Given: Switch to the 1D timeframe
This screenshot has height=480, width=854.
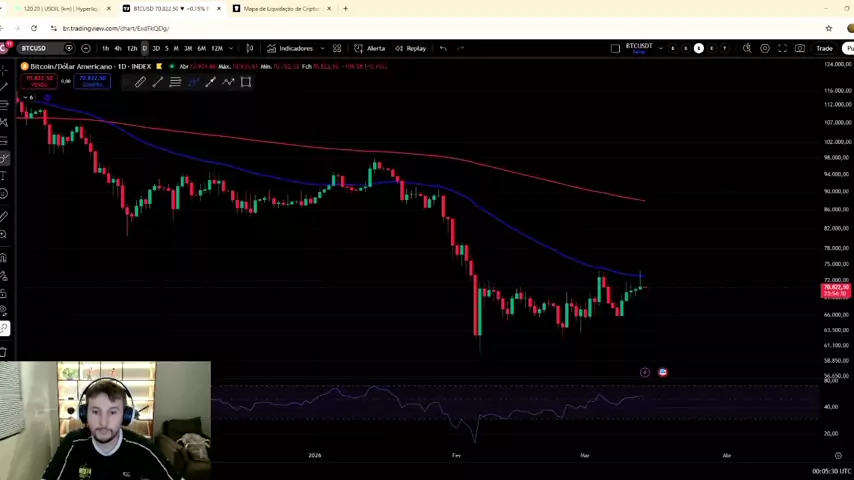Looking at the screenshot, I should click(x=144, y=48).
